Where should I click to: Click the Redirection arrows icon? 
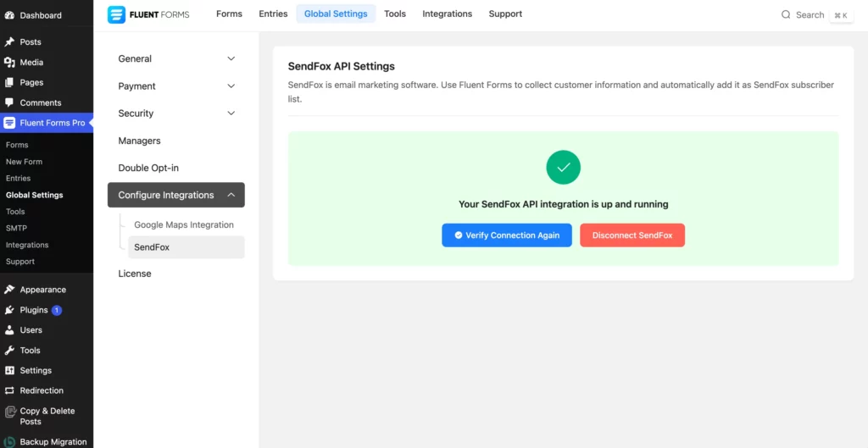[x=9, y=390]
